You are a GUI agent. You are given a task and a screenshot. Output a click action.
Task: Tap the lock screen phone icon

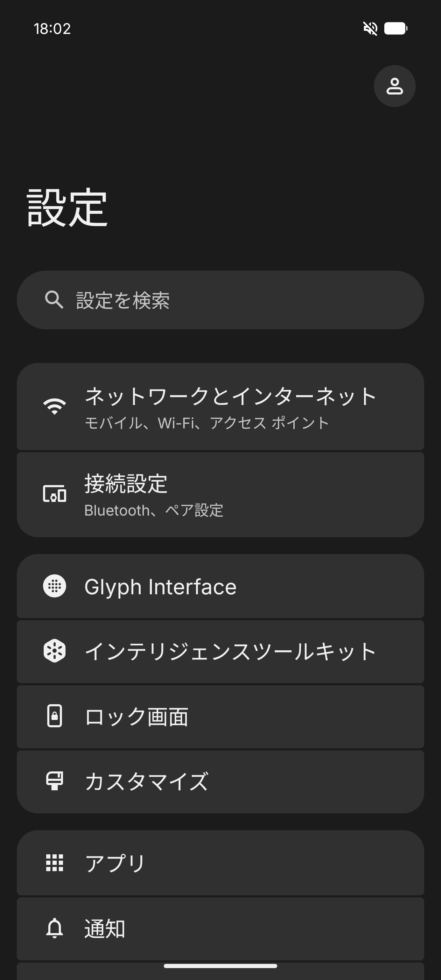click(x=54, y=716)
